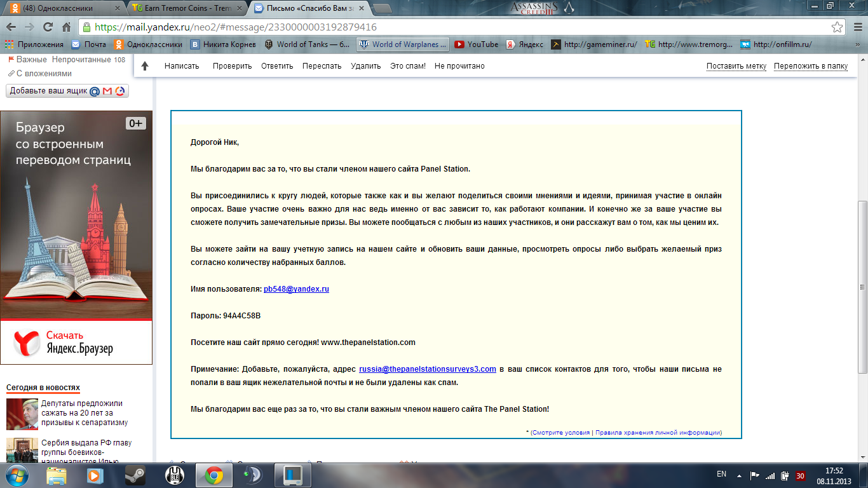Open Windows Explorer from the taskbar
The image size is (868, 488).
click(x=57, y=475)
